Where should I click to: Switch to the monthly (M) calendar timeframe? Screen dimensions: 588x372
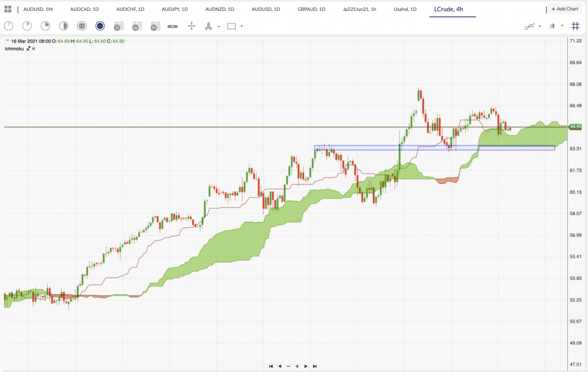tap(155, 26)
